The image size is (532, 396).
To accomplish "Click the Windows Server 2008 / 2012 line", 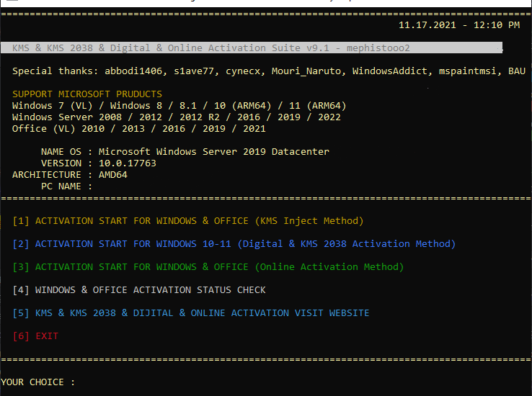I will tap(177, 117).
